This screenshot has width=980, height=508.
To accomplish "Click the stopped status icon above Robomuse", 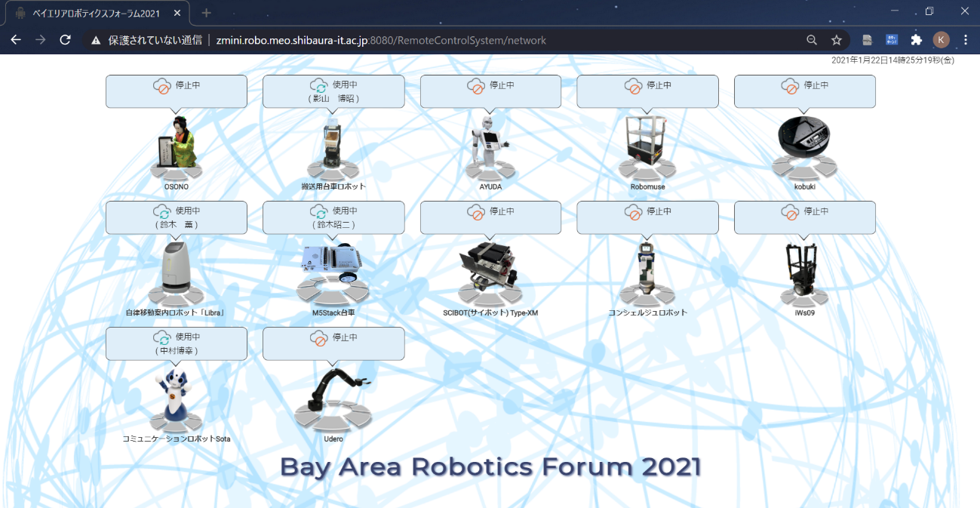I will 633,86.
